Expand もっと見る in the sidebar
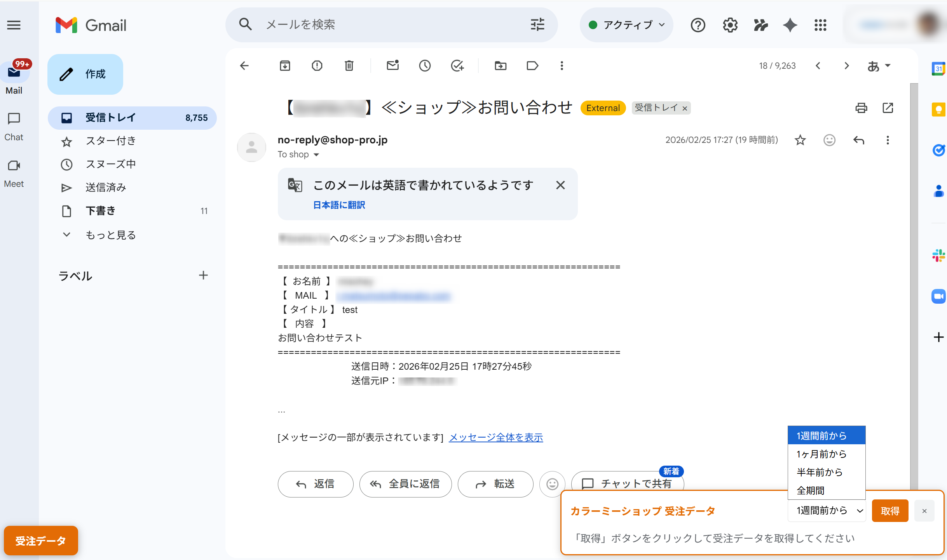This screenshot has height=560, width=947. point(110,235)
